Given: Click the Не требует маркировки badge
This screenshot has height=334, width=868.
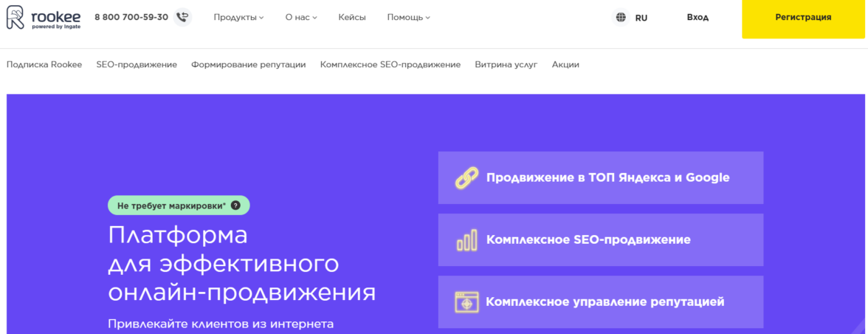Looking at the screenshot, I should coord(179,205).
